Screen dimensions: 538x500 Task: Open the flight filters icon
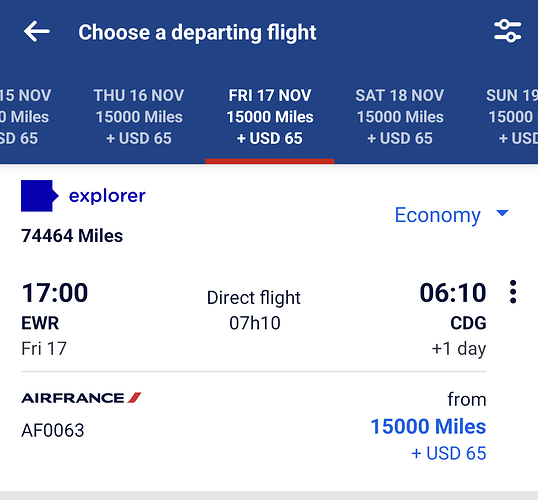[507, 31]
